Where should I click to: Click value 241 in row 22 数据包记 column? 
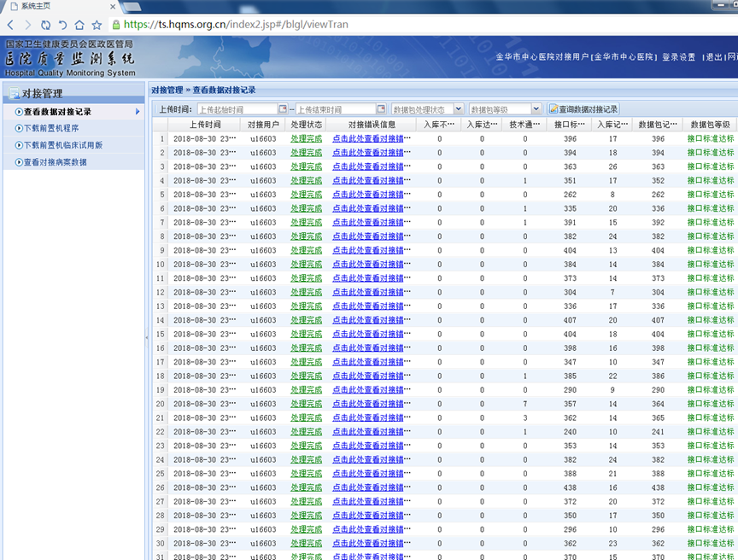[x=658, y=432]
